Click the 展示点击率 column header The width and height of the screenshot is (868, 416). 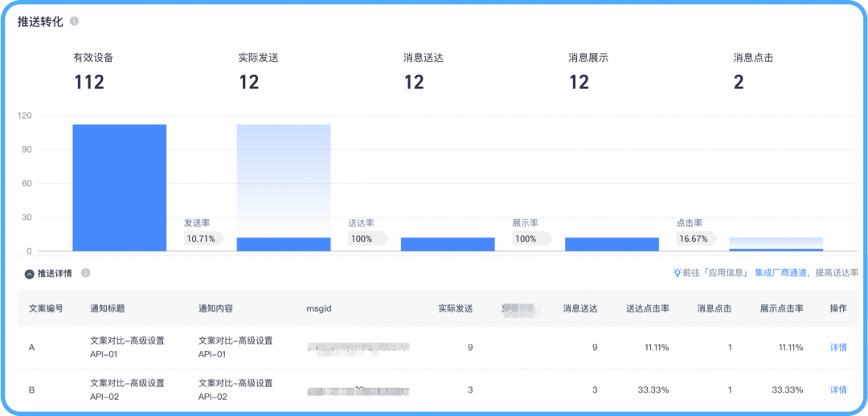click(782, 308)
